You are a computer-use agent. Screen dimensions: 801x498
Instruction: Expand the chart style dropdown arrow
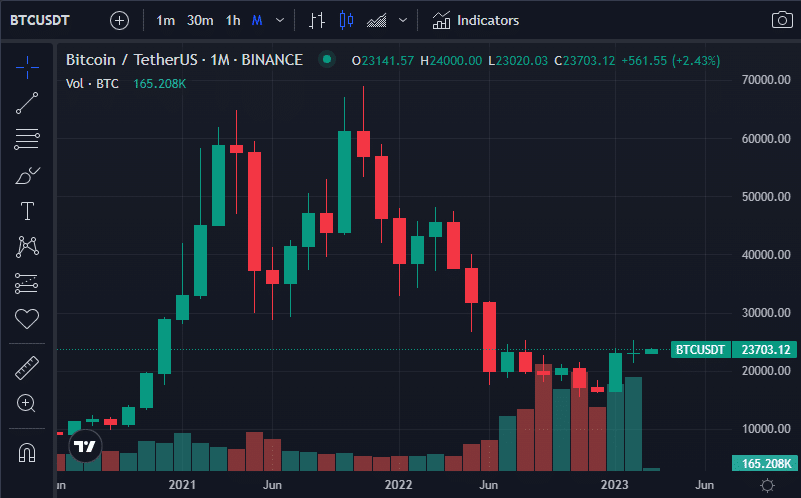(x=403, y=20)
